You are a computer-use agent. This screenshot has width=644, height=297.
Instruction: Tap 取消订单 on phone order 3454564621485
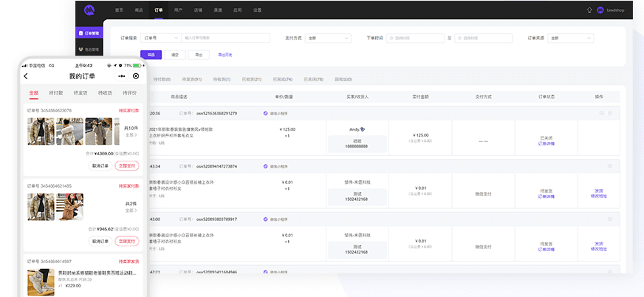click(x=100, y=241)
